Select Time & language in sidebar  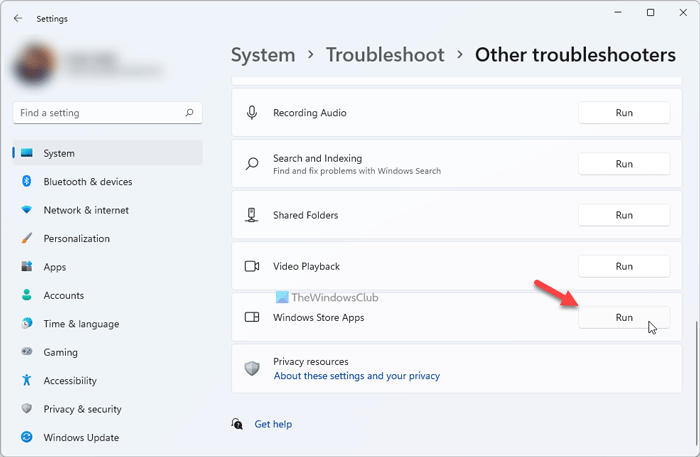pos(81,324)
